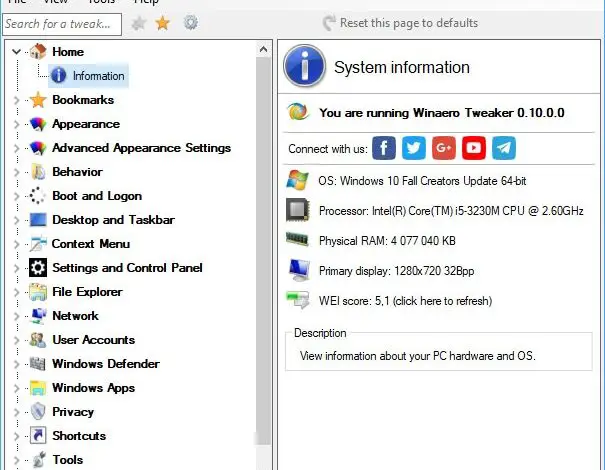Screen dimensions: 605x470
Task: Click the Appearance palette icon
Action: pos(38,124)
